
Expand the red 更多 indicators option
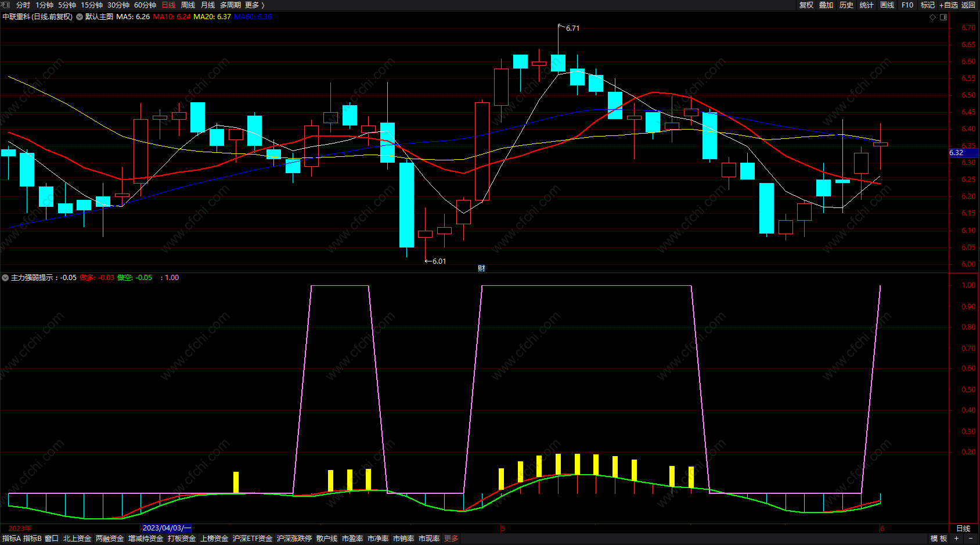click(451, 539)
